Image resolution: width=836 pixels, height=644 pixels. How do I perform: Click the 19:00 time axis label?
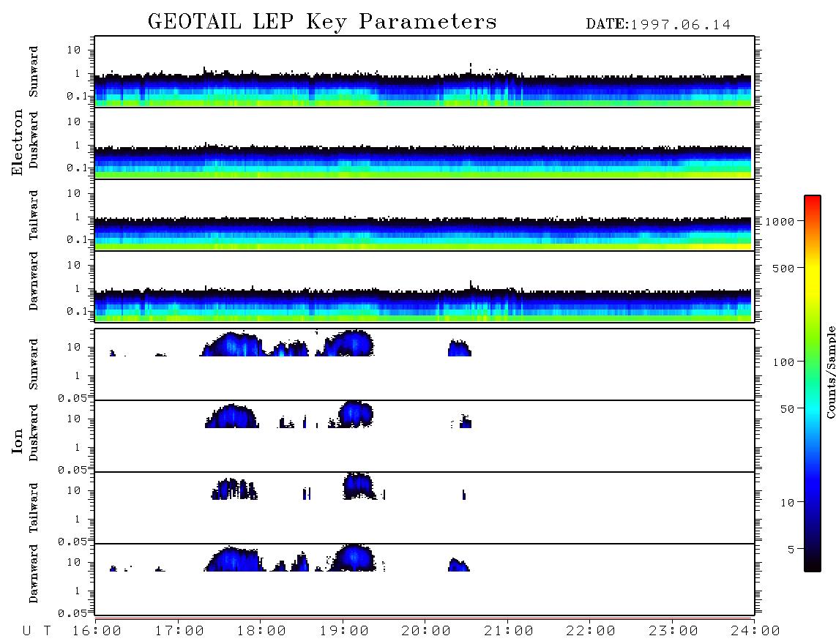pos(344,632)
